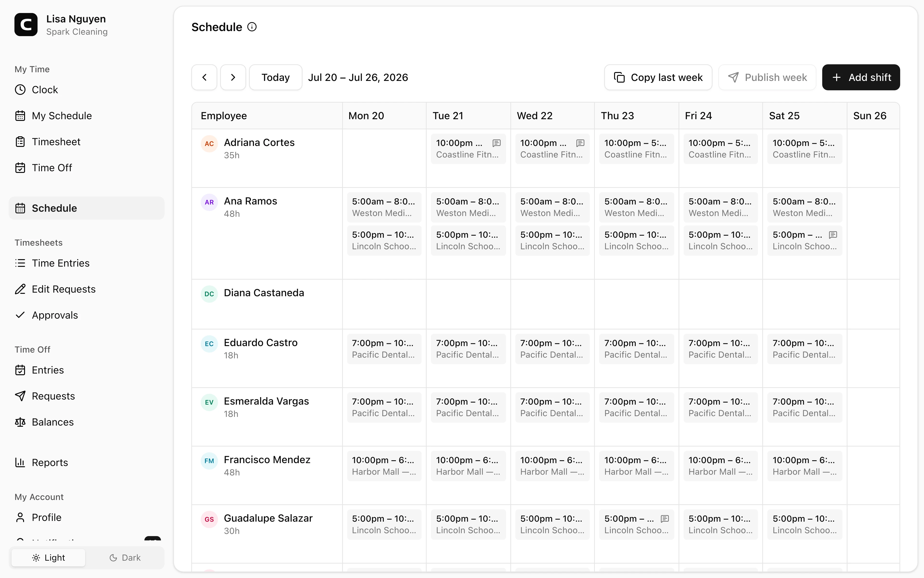This screenshot has width=924, height=578.
Task: Open Edit Requests in sidebar
Action: click(x=87, y=289)
